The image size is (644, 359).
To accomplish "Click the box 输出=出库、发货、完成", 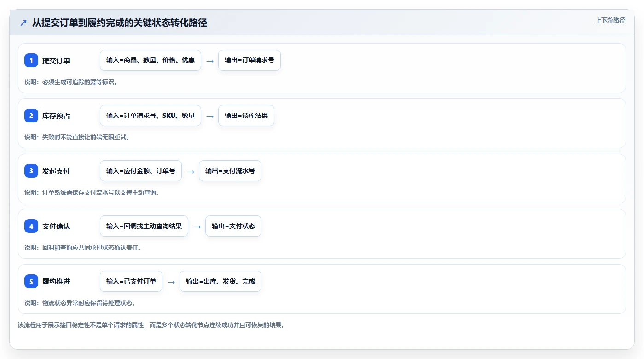I will (x=220, y=281).
